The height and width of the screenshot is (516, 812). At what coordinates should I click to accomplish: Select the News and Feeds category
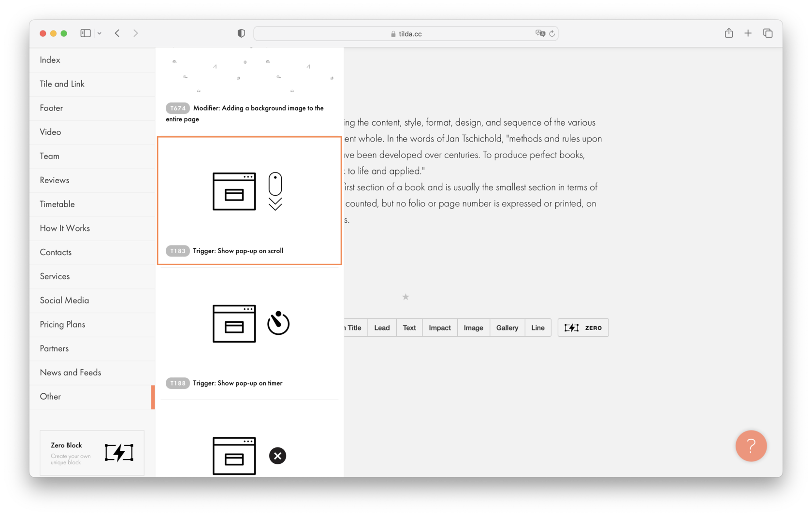[x=92, y=373]
